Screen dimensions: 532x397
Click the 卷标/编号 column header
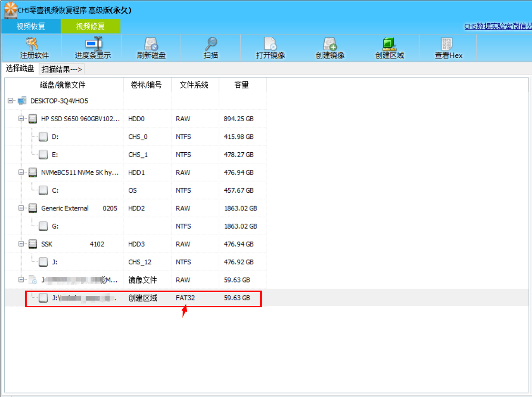pyautogui.click(x=146, y=85)
